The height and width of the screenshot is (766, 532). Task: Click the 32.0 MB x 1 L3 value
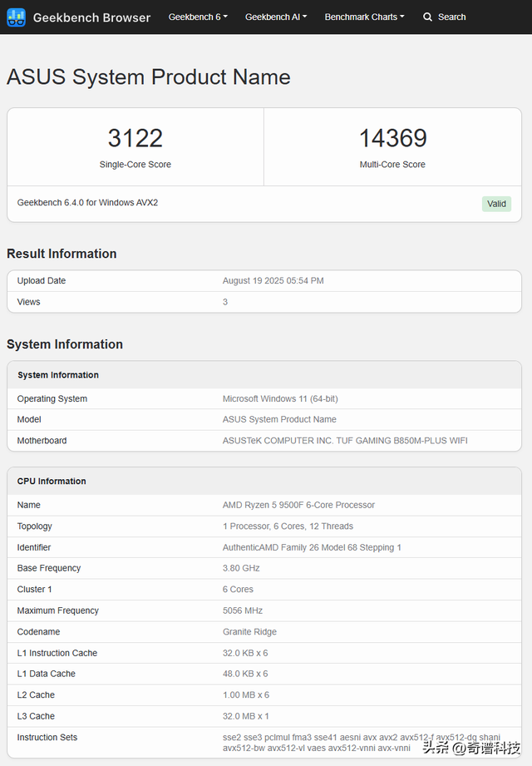click(x=246, y=716)
